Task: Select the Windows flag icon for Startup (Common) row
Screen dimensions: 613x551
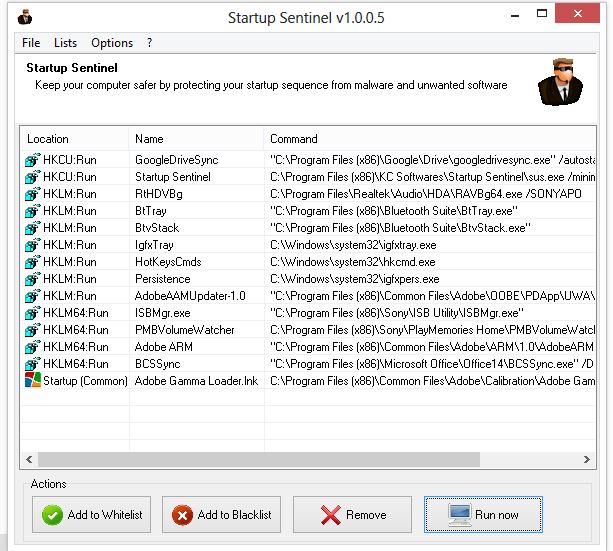Action: click(33, 380)
